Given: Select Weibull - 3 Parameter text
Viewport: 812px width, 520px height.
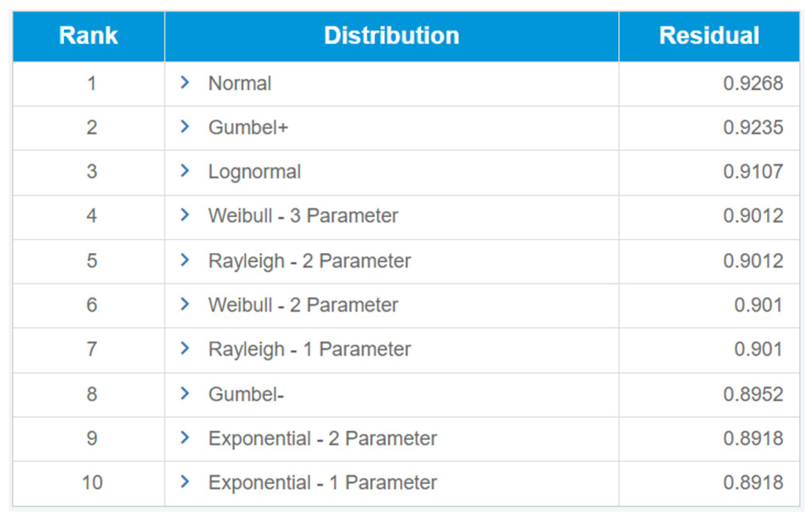Looking at the screenshot, I should (303, 215).
